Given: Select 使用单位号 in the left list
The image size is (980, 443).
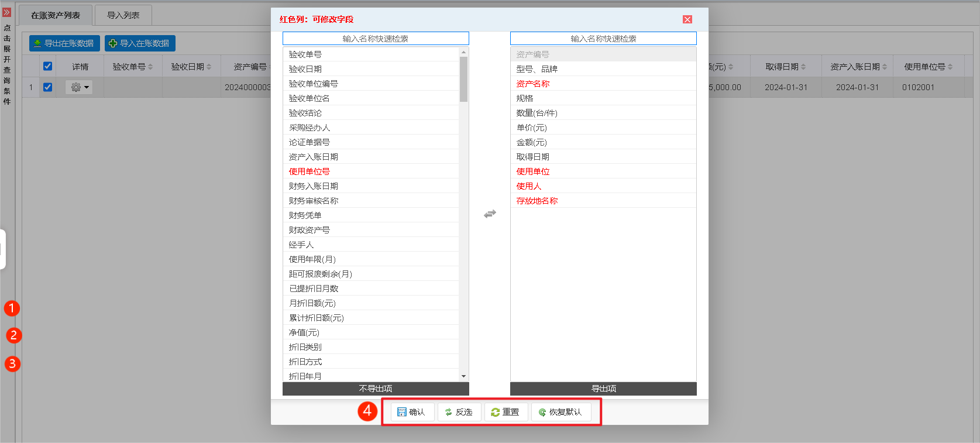Looking at the screenshot, I should click(310, 171).
